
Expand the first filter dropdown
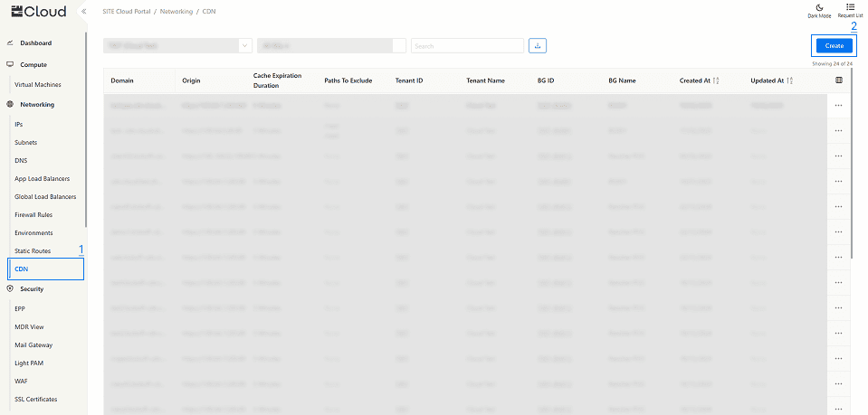245,45
